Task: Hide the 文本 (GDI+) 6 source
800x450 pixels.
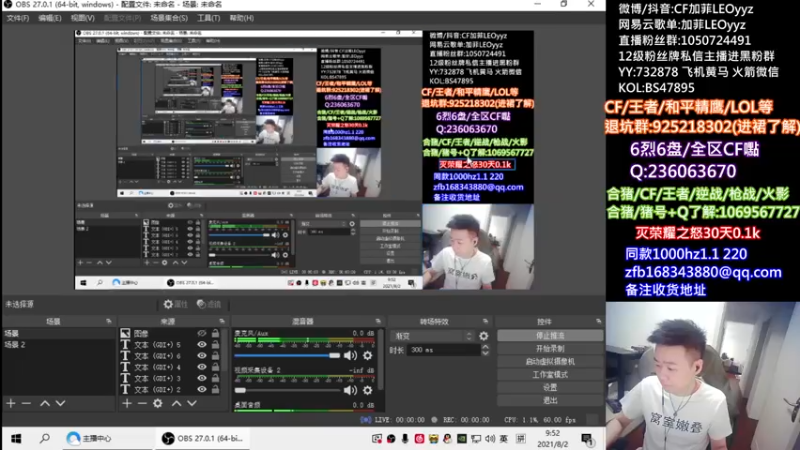Action: (x=202, y=356)
